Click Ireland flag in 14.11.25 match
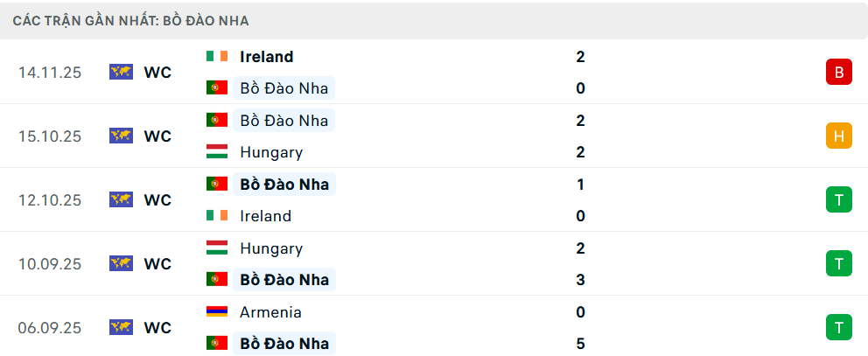 pyautogui.click(x=217, y=57)
